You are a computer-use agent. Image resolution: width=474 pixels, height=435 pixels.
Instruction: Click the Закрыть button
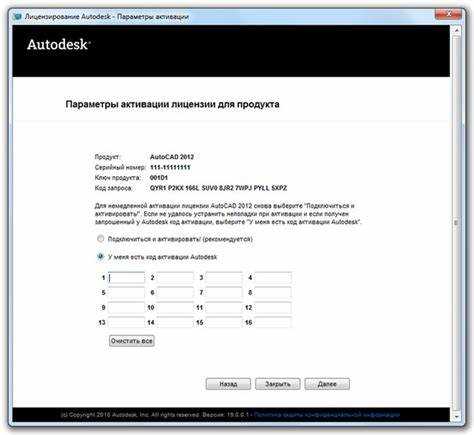pyautogui.click(x=278, y=384)
